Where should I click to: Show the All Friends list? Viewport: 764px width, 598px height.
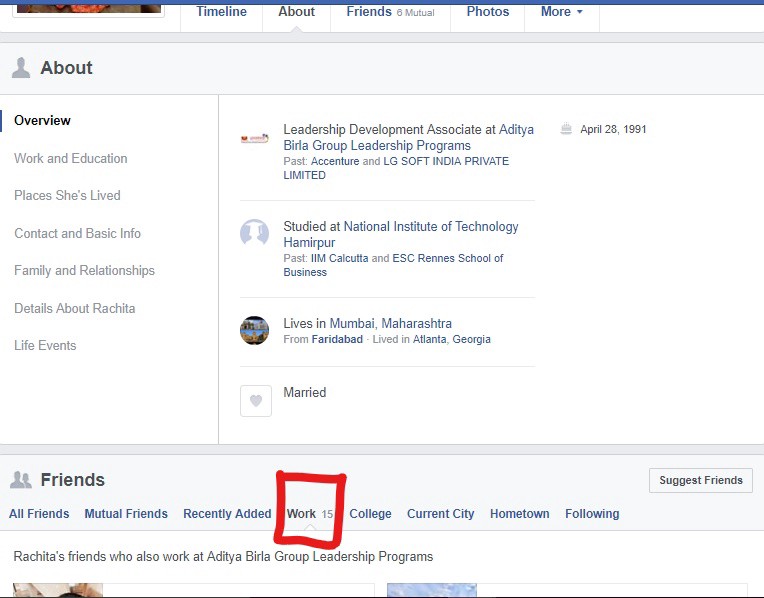[39, 514]
